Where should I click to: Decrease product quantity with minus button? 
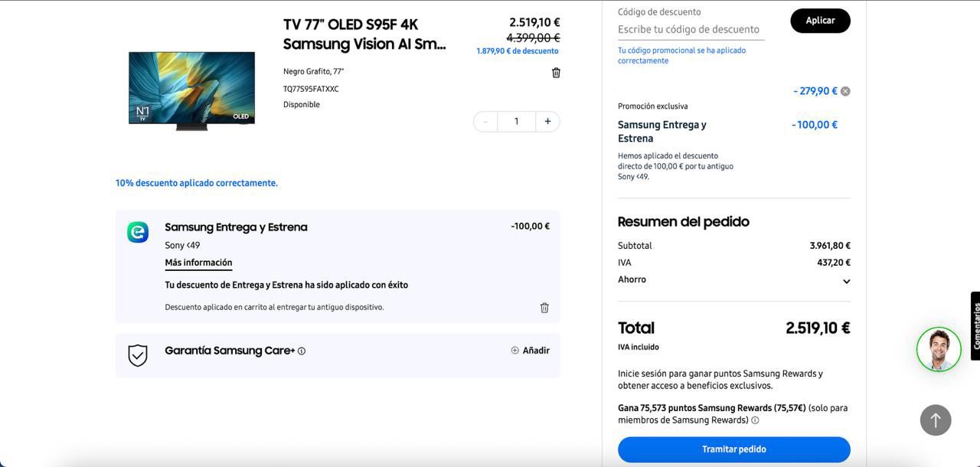click(485, 122)
